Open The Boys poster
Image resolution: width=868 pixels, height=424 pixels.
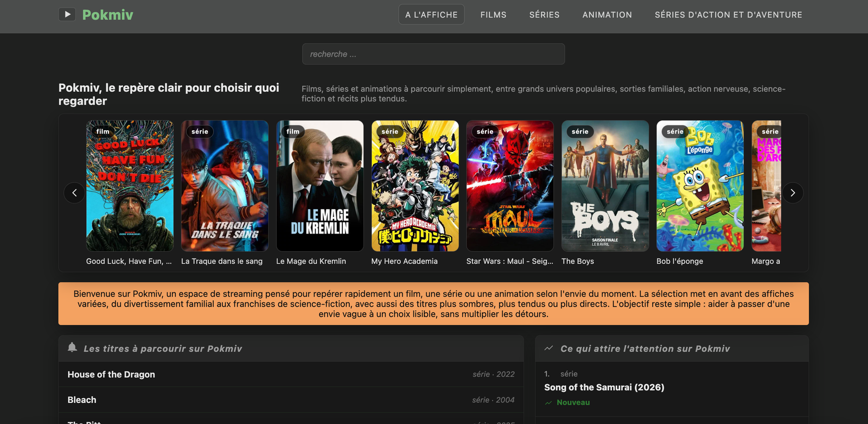click(x=605, y=186)
